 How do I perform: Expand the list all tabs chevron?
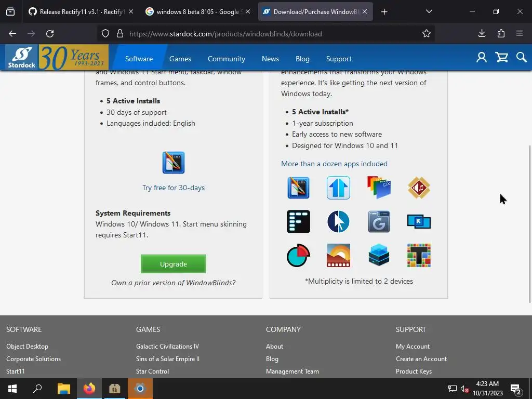point(429,11)
